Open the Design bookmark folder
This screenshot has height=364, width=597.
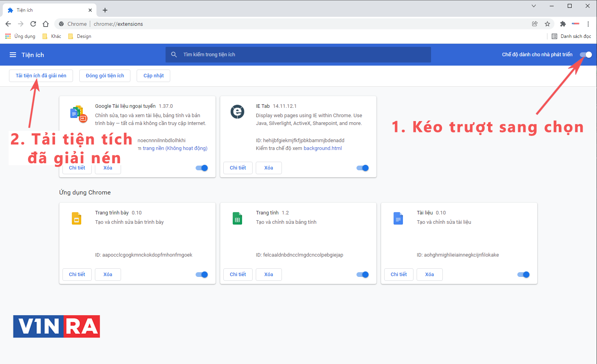80,36
